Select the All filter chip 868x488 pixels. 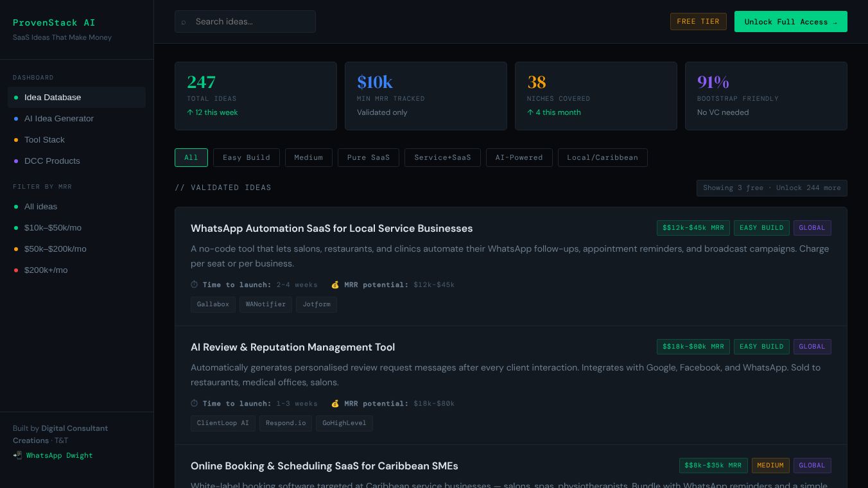tap(191, 157)
